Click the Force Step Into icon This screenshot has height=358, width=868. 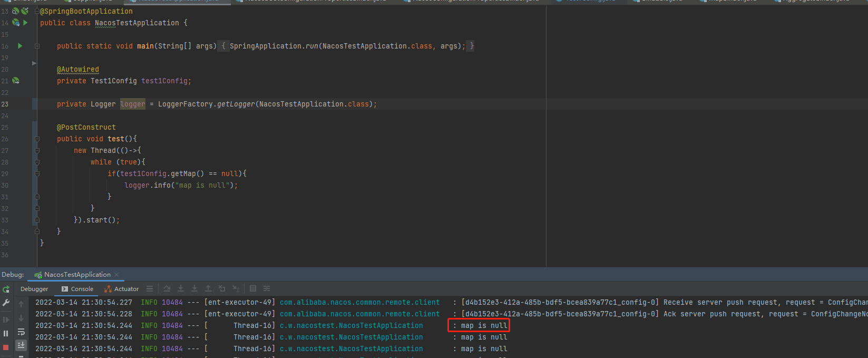coord(194,288)
